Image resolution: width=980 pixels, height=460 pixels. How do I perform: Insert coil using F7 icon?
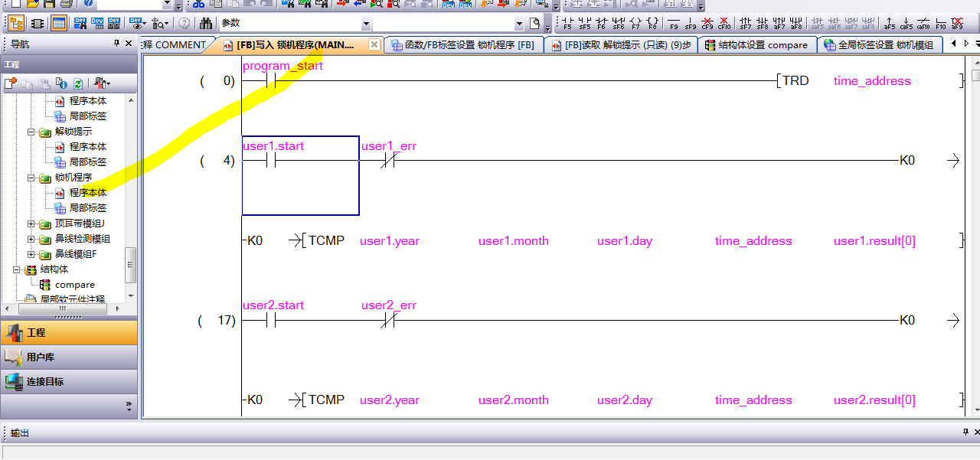(x=635, y=23)
